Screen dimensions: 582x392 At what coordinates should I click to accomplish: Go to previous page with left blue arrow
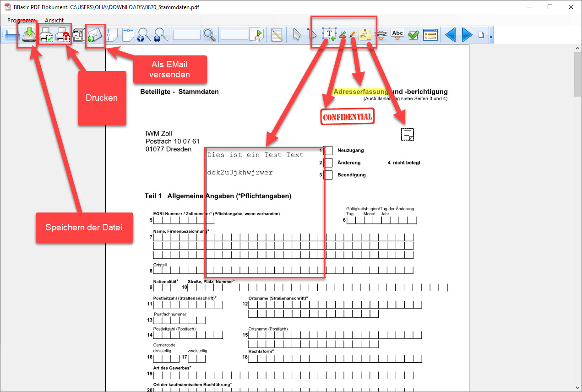[451, 35]
